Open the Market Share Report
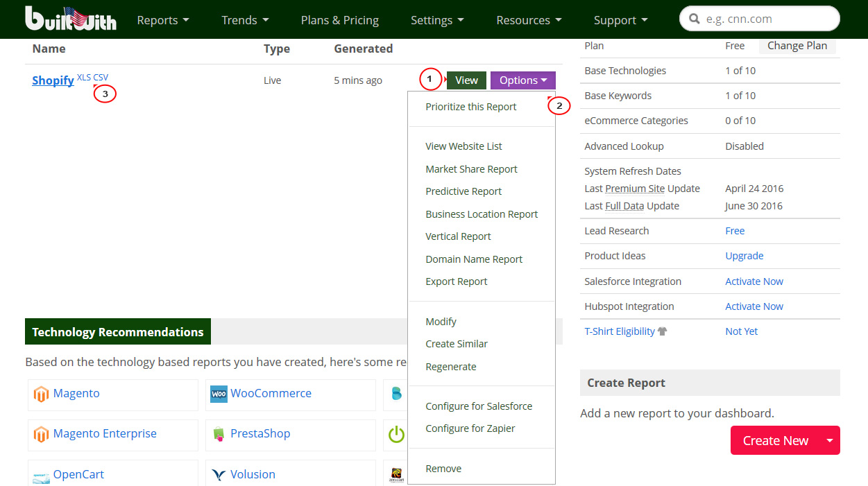Image resolution: width=868 pixels, height=486 pixels. pyautogui.click(x=472, y=169)
